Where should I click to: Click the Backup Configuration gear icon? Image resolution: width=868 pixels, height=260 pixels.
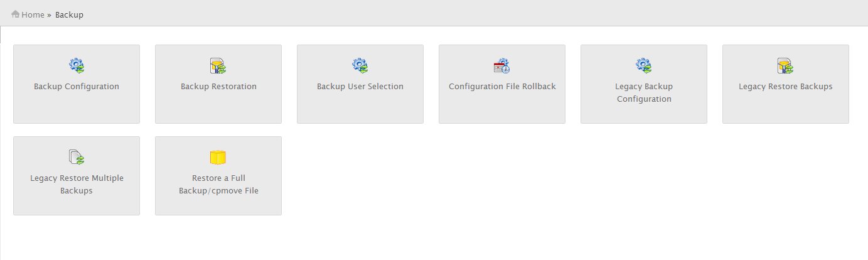pyautogui.click(x=77, y=65)
